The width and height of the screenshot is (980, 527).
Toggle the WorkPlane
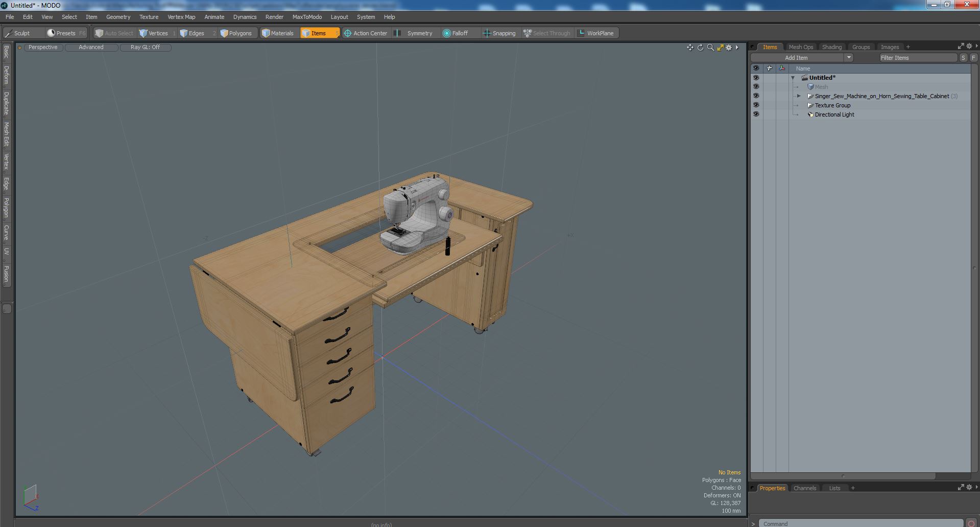pos(596,33)
